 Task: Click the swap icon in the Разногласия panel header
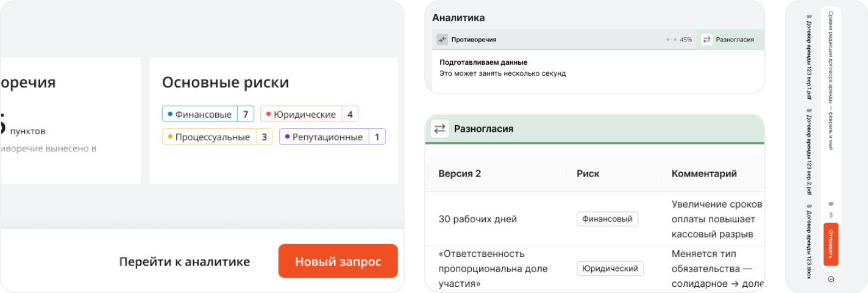[x=439, y=129]
